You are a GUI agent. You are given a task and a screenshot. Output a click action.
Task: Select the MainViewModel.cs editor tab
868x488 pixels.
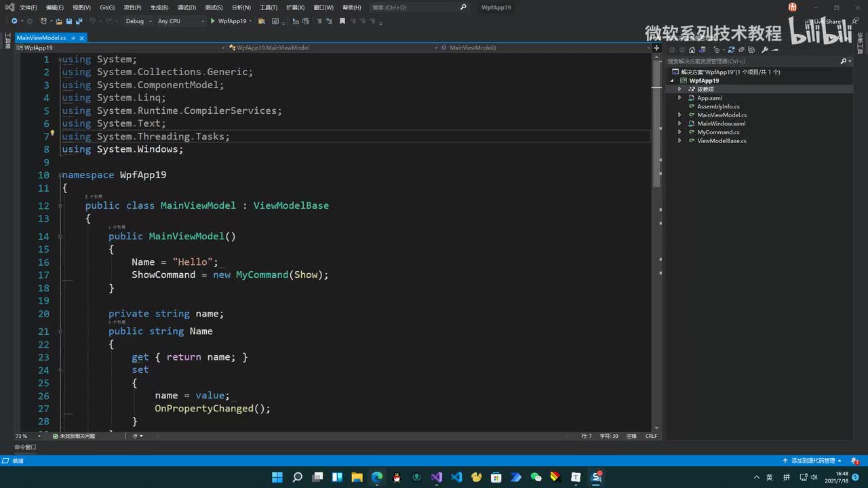point(41,38)
